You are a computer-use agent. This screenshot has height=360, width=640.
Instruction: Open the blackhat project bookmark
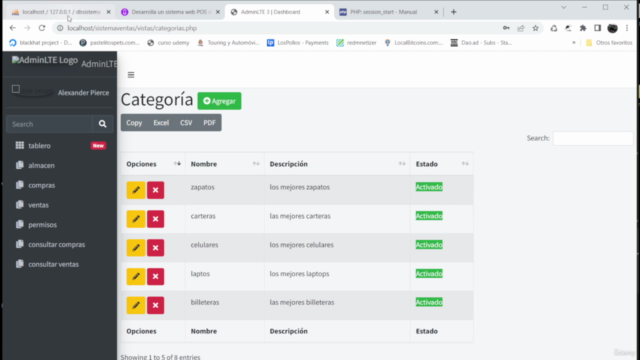pyautogui.click(x=40, y=42)
